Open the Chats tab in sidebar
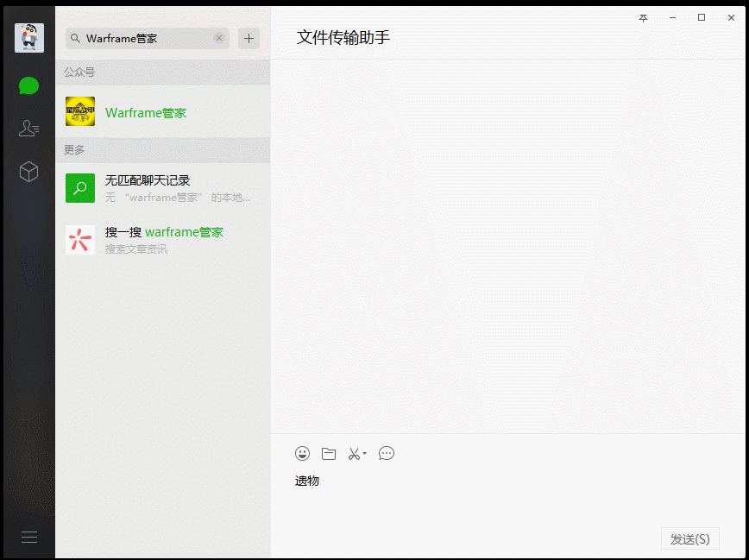The image size is (749, 560). point(28,86)
